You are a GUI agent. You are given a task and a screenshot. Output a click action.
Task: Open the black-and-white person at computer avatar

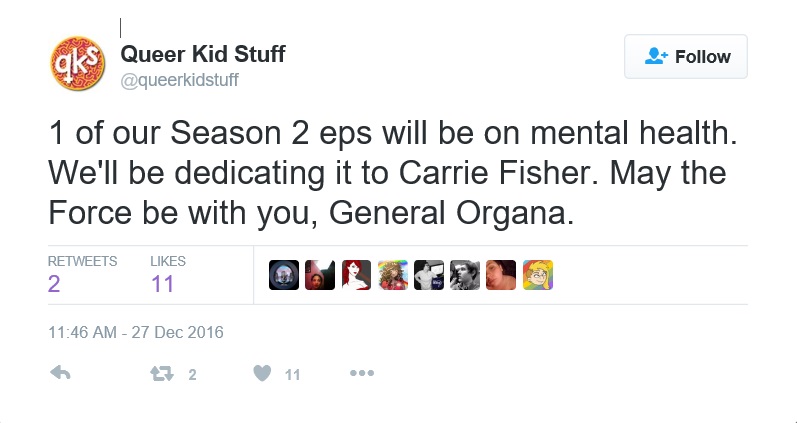pyautogui.click(x=428, y=275)
